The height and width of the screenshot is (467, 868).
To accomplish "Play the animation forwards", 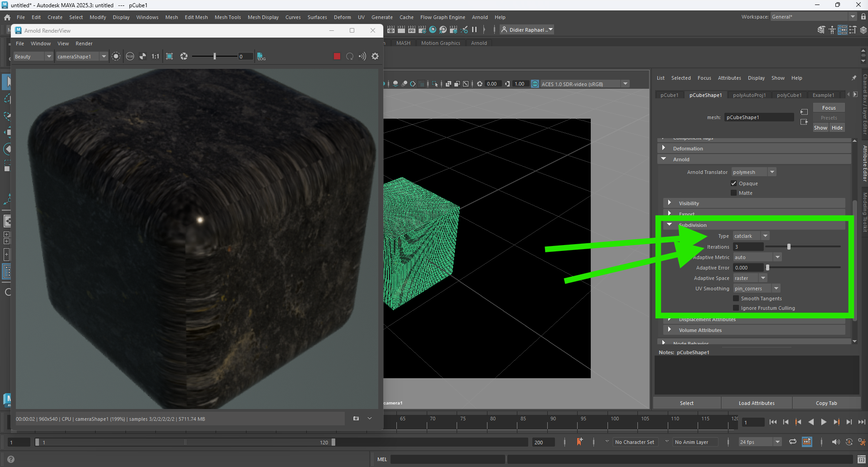I will 824,422.
